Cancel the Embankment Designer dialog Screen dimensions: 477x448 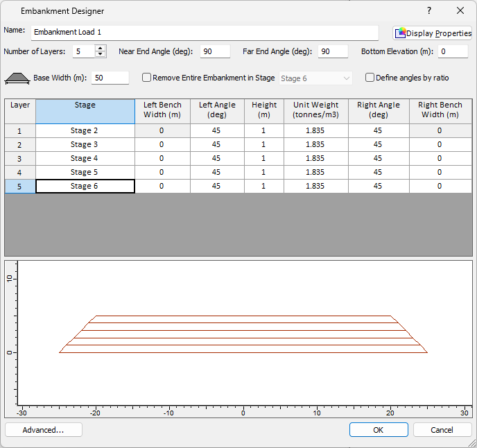[x=442, y=430]
